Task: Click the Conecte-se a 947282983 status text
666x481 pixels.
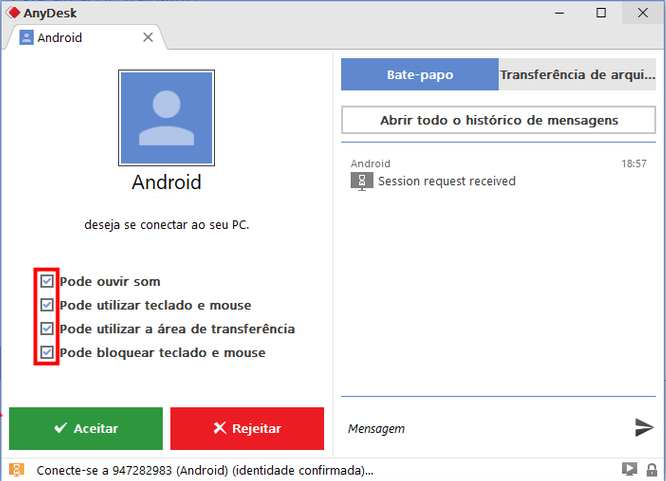Action: coord(205,470)
